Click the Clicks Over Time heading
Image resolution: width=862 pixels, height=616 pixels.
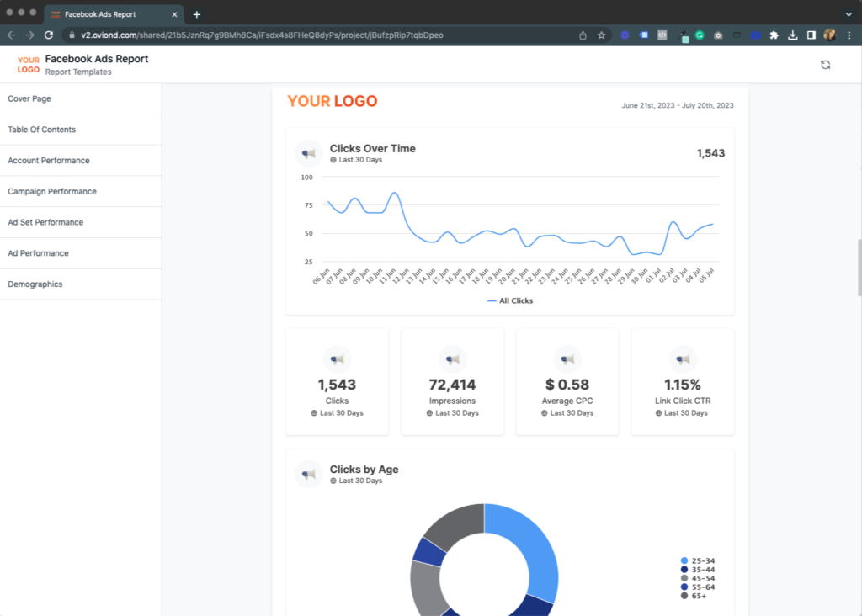tap(373, 149)
